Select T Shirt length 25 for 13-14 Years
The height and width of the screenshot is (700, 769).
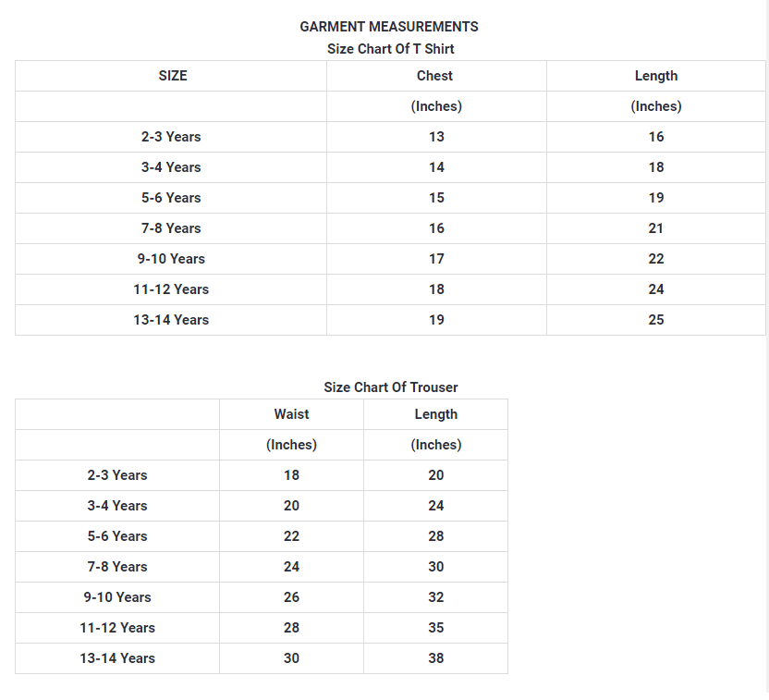coord(656,320)
